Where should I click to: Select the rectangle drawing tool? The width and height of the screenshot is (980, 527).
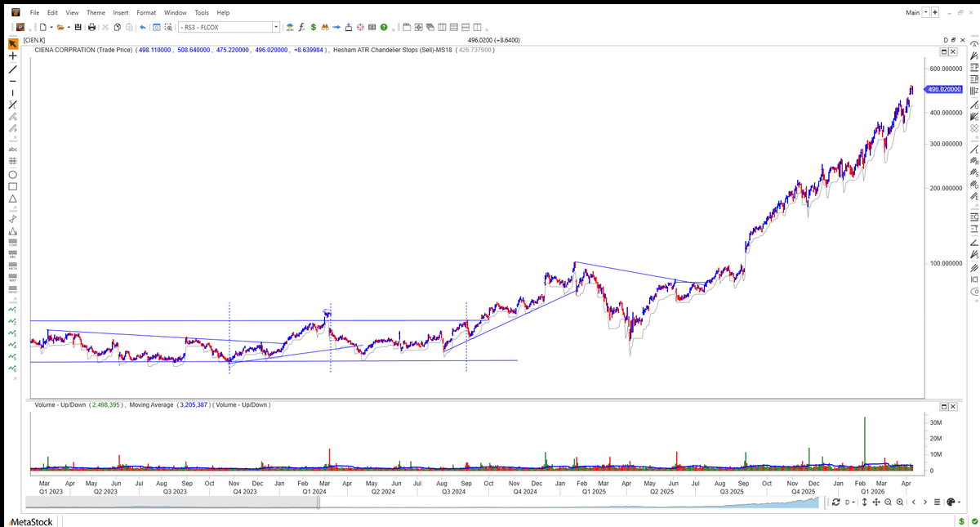click(x=13, y=186)
